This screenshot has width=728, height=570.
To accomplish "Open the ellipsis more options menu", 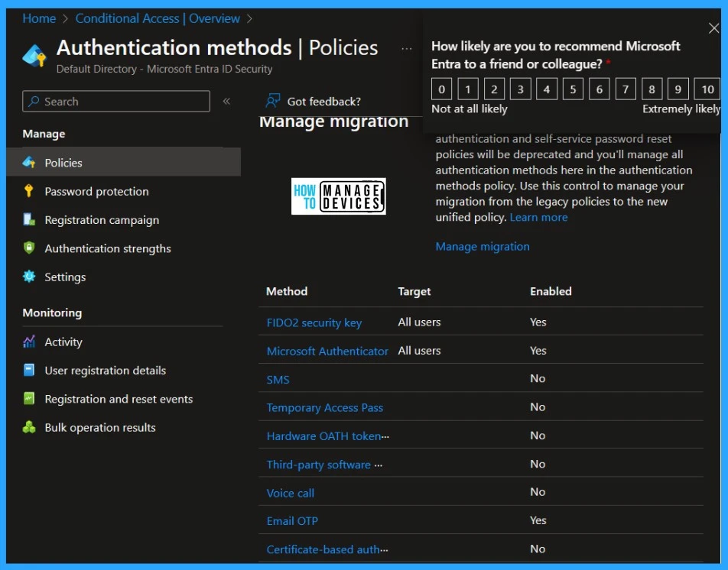I will coord(407,48).
